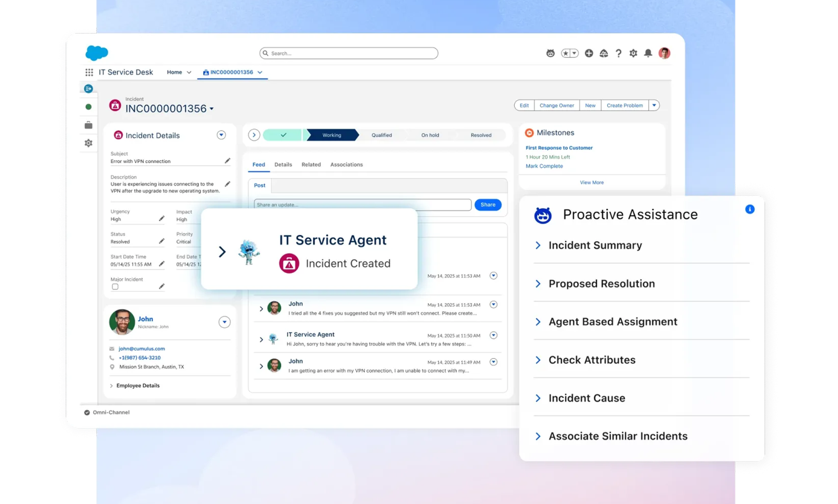Click the global create plus icon
The width and height of the screenshot is (838, 504).
click(589, 53)
